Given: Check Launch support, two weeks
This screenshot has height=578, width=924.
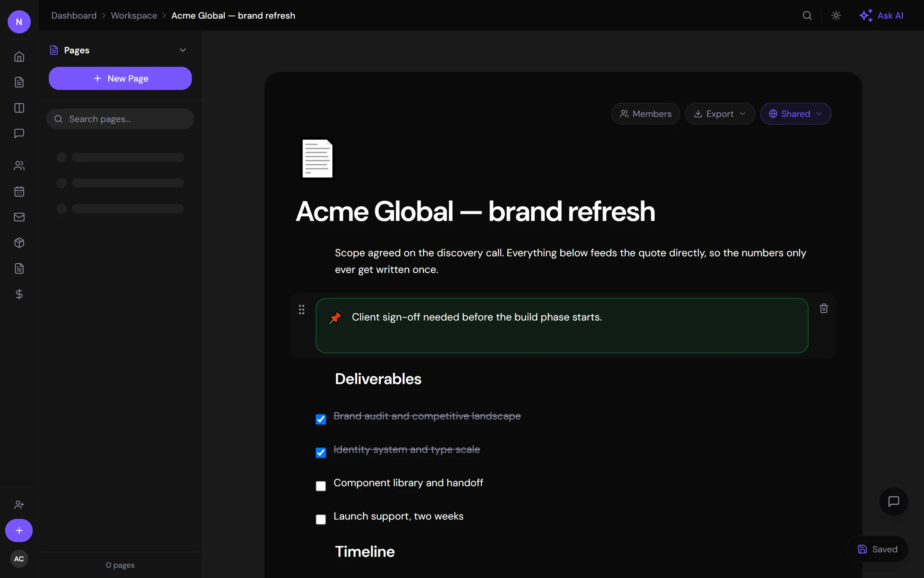Looking at the screenshot, I should (x=321, y=519).
